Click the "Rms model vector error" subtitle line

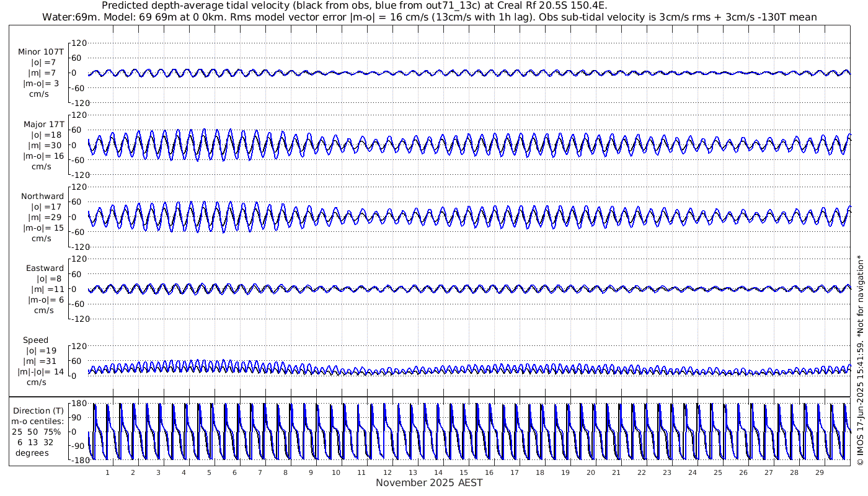(429, 17)
